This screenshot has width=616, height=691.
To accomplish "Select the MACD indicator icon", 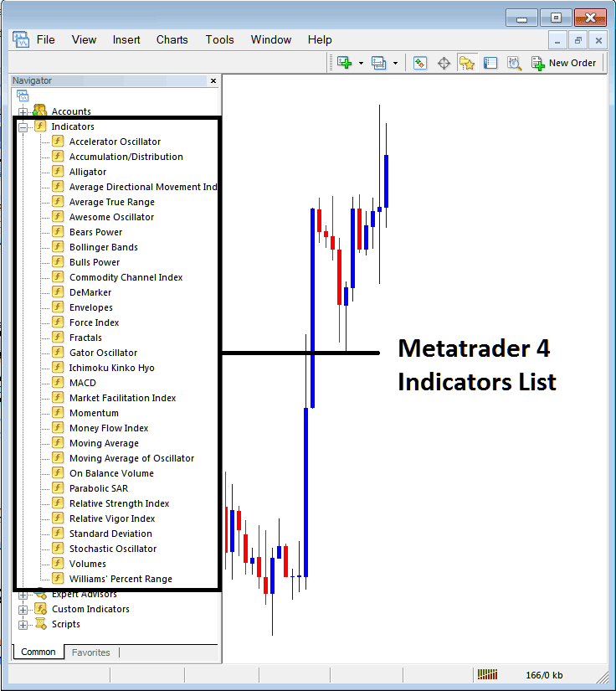I will pyautogui.click(x=58, y=383).
